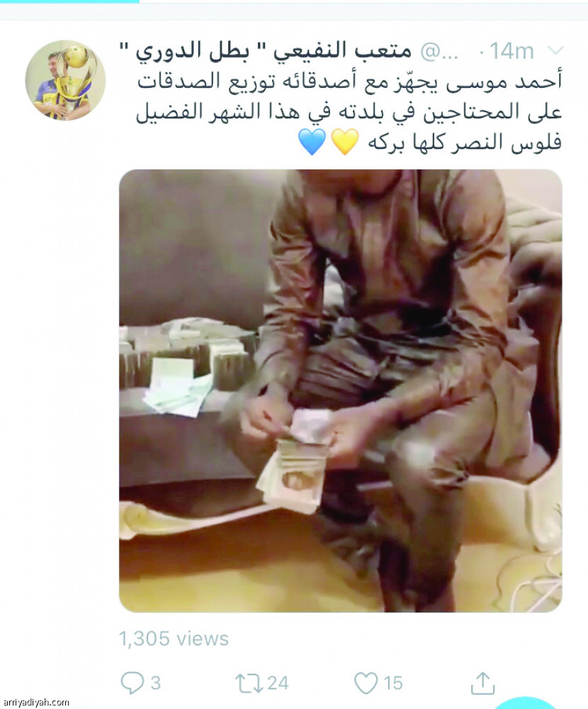Tap the yellow heart emoji in tweet
Image resolution: width=588 pixels, height=709 pixels.
(345, 142)
